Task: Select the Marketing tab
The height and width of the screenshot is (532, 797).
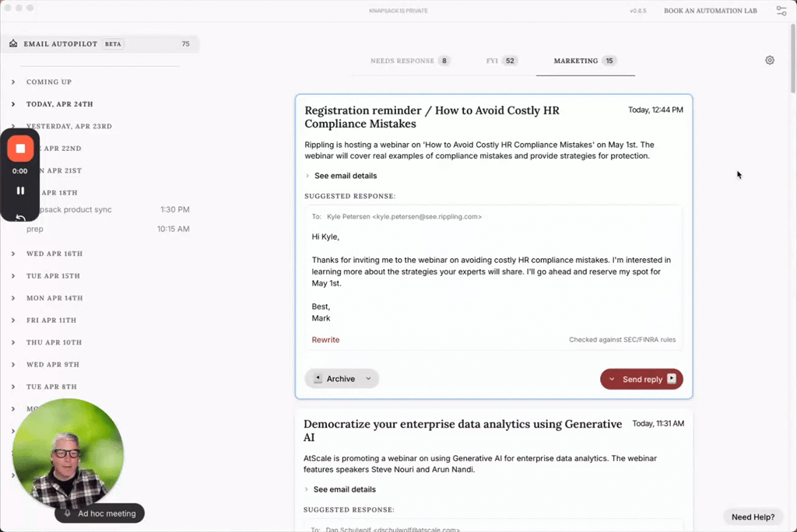Action: click(x=585, y=61)
